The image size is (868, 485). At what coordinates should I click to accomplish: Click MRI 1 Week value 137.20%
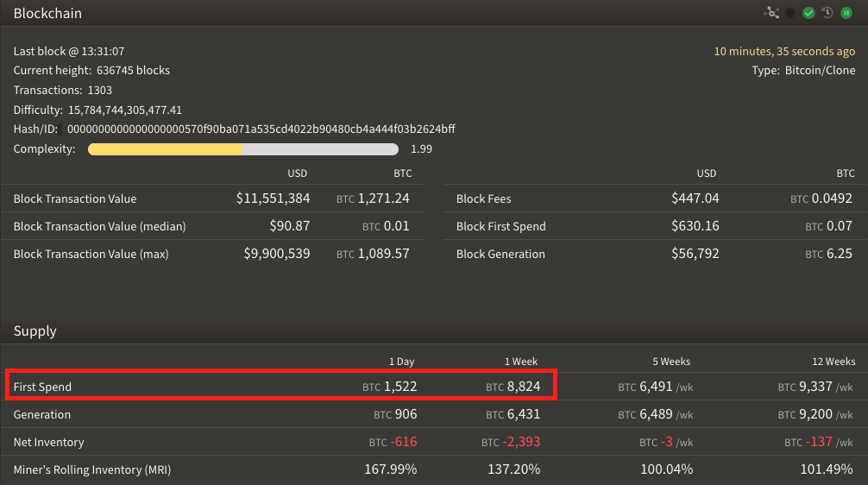[x=513, y=469]
